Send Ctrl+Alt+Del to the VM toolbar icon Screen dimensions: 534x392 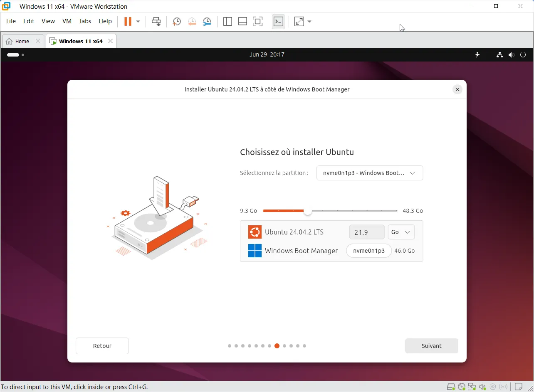click(x=156, y=22)
